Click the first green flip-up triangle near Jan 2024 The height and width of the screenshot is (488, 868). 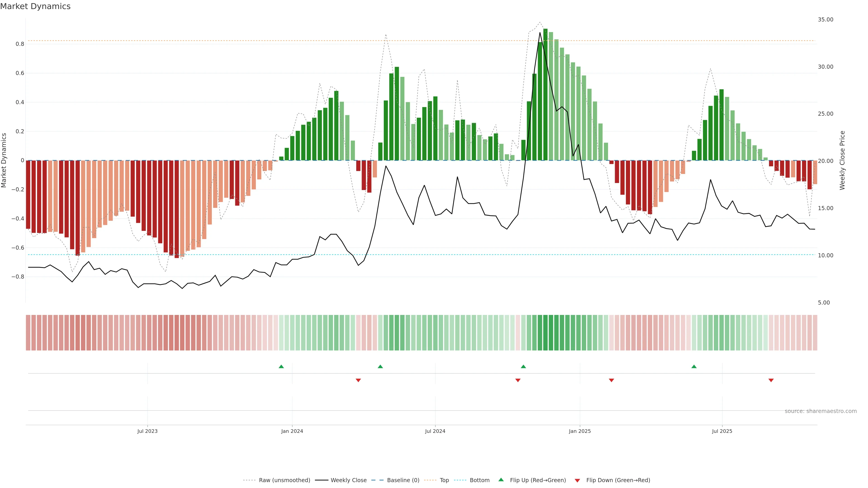pyautogui.click(x=281, y=366)
